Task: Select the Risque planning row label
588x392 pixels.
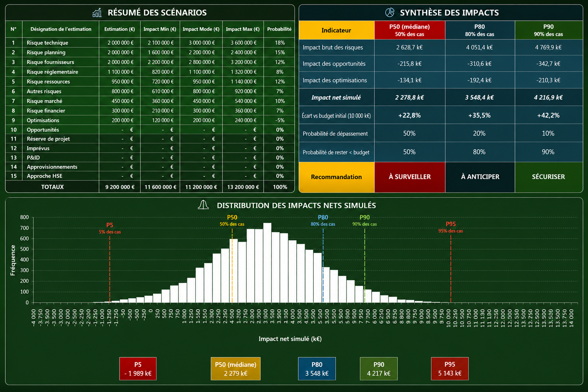Action: (46, 52)
